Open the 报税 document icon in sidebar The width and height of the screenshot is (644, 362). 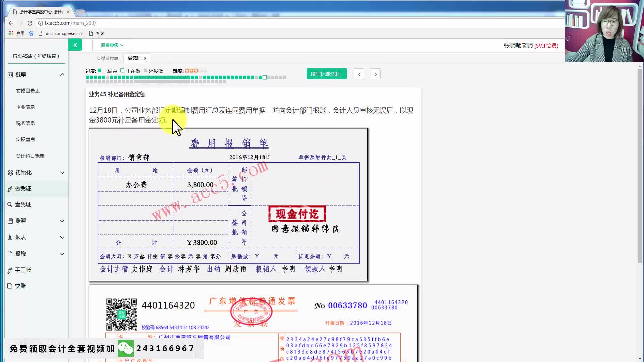[10, 254]
